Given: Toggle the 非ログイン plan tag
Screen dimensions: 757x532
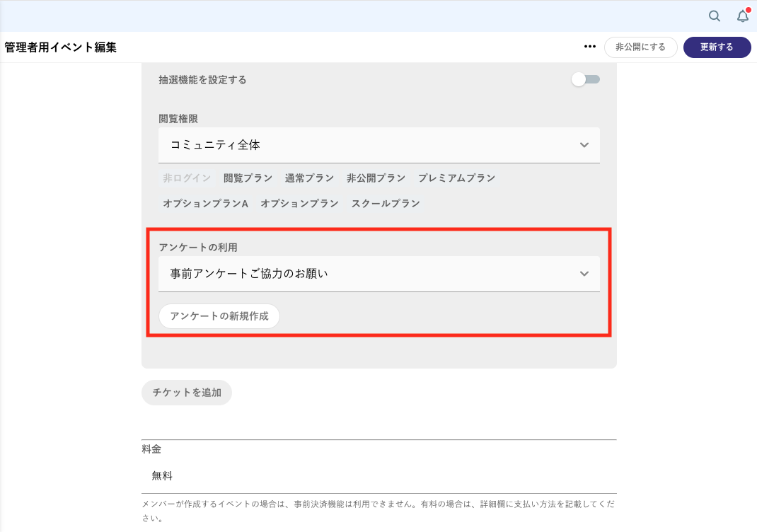Looking at the screenshot, I should point(187,178).
